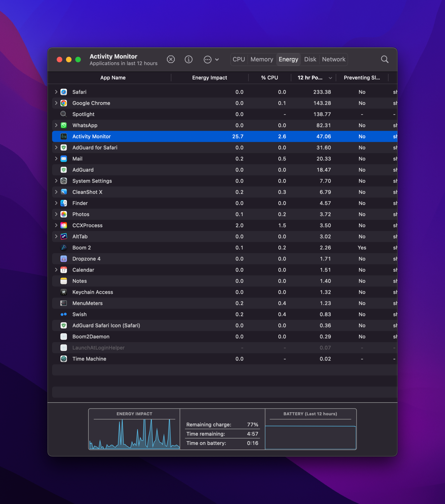Open the process info inspector icon
The image size is (445, 504).
pyautogui.click(x=189, y=59)
